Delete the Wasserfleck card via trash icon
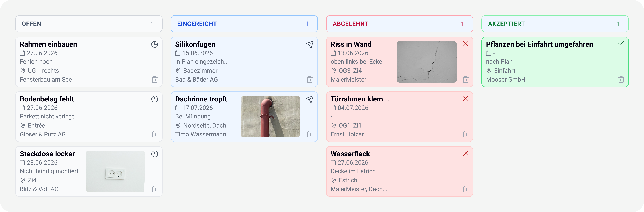 coord(466,189)
